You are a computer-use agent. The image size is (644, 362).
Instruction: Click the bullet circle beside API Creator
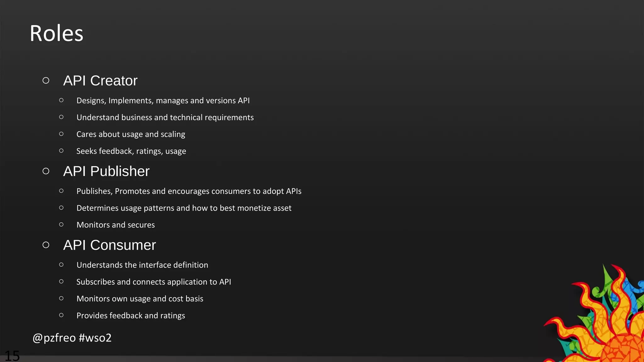tap(46, 81)
